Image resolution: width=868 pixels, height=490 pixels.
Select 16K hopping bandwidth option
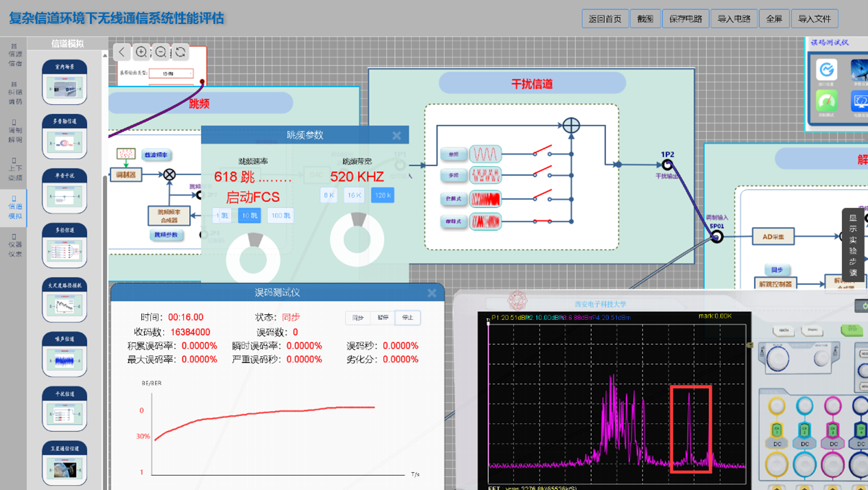pyautogui.click(x=354, y=195)
